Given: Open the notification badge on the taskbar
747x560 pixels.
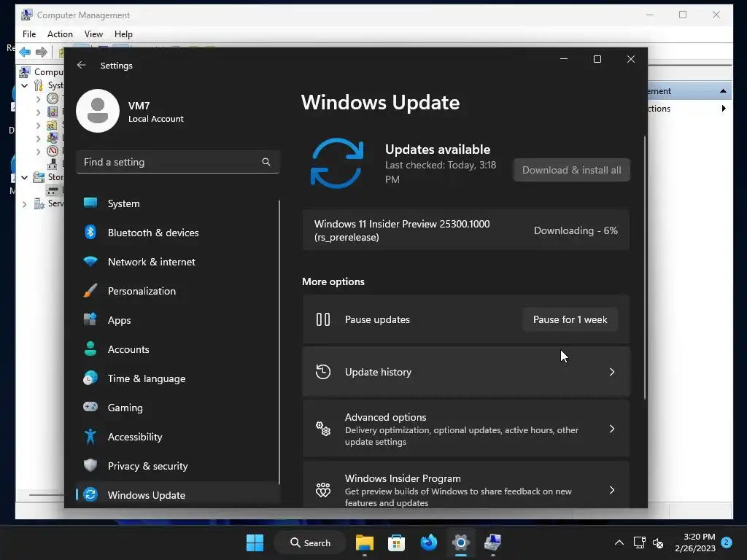Looking at the screenshot, I should tap(727, 542).
